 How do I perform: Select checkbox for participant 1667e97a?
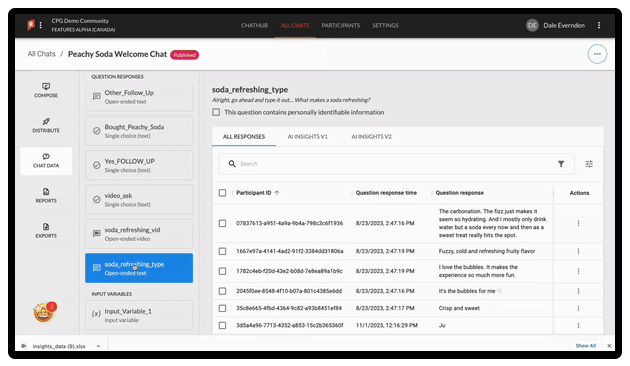tap(222, 251)
